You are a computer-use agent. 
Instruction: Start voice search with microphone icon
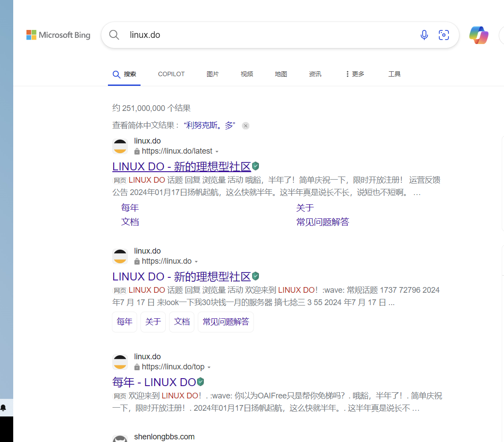(x=424, y=35)
